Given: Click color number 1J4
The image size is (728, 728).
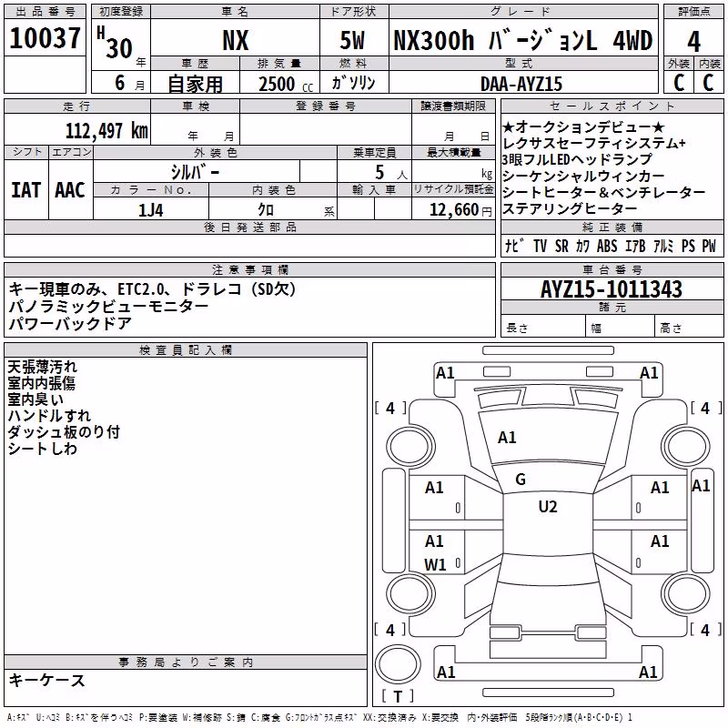Looking at the screenshot, I should [150, 210].
